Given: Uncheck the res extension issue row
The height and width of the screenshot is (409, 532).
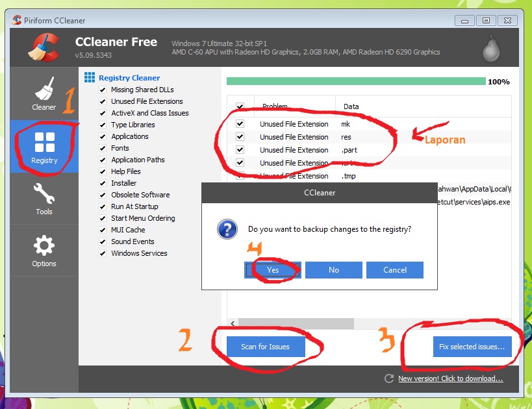Looking at the screenshot, I should tap(240, 136).
